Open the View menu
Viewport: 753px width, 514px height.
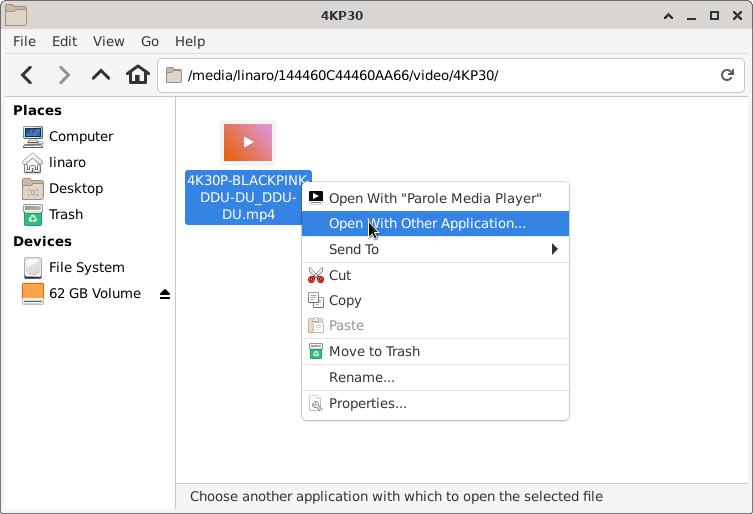pos(109,41)
